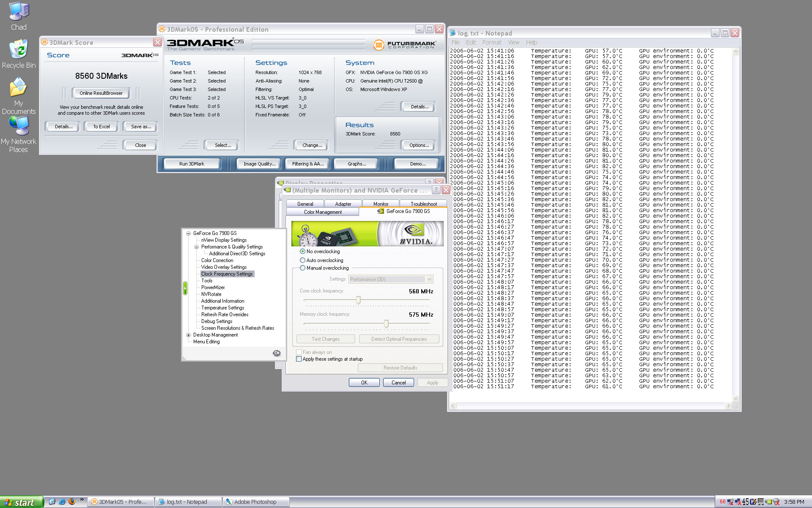Click the Image Quality... button

[259, 164]
